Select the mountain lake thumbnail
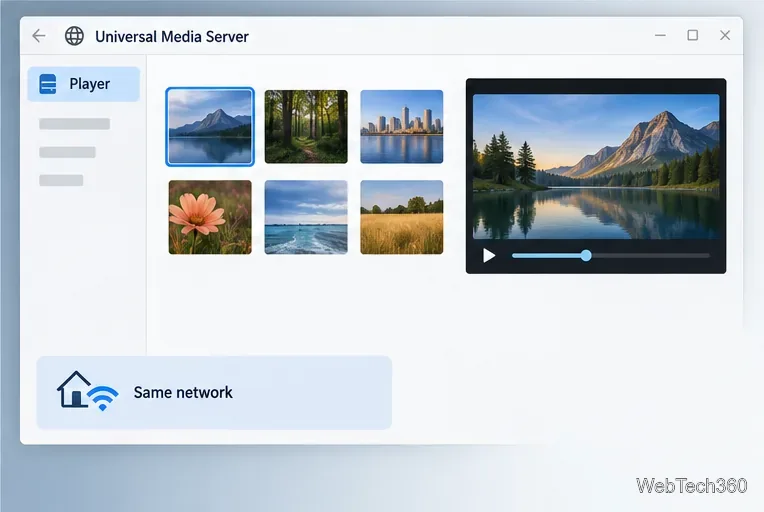Screen dimensions: 764x512 [210, 127]
